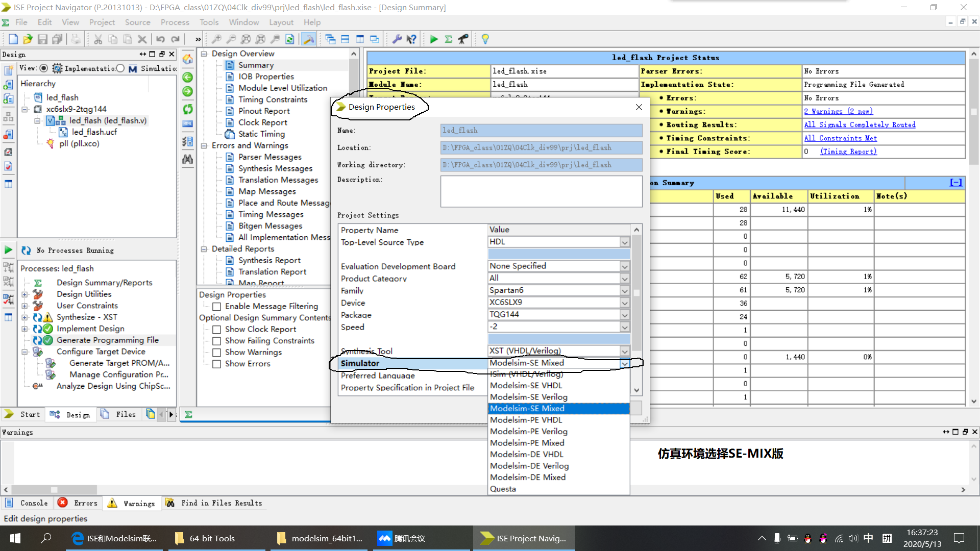This screenshot has width=980, height=551.
Task: Check Show Failing Constraints option
Action: click(216, 341)
